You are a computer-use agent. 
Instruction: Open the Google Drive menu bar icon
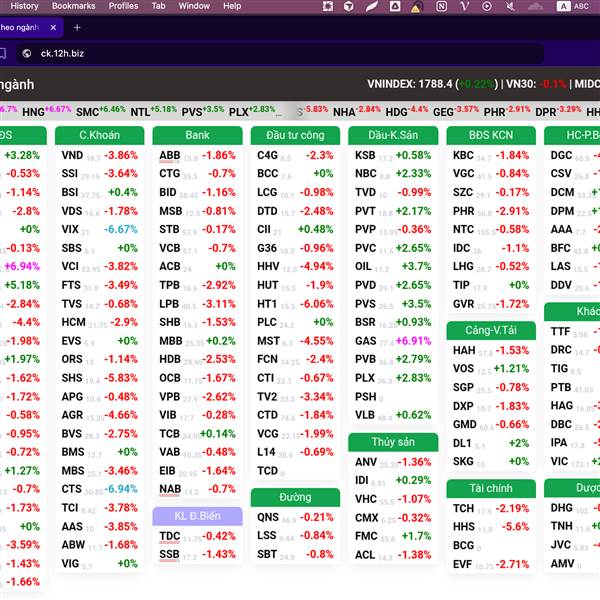pos(395,6)
